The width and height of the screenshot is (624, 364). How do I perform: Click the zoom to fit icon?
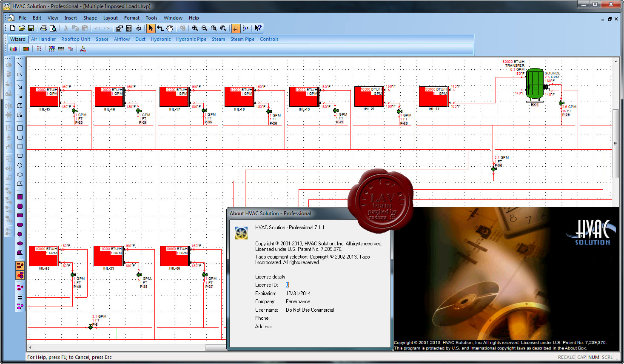214,28
